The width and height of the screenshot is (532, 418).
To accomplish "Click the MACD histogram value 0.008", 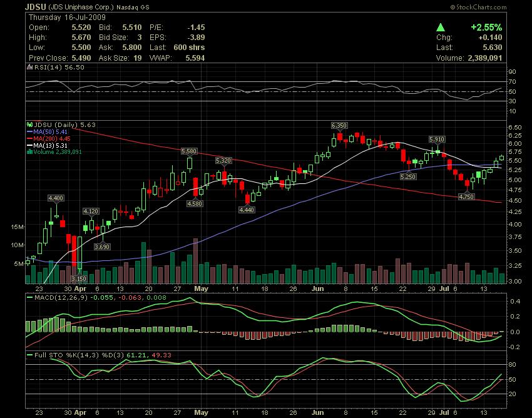I will pyautogui.click(x=156, y=298).
